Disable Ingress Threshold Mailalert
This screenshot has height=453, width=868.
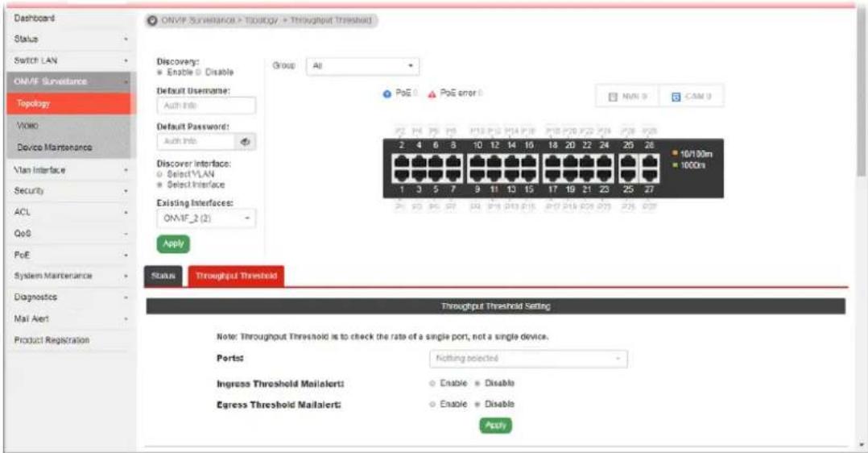pyautogui.click(x=477, y=383)
